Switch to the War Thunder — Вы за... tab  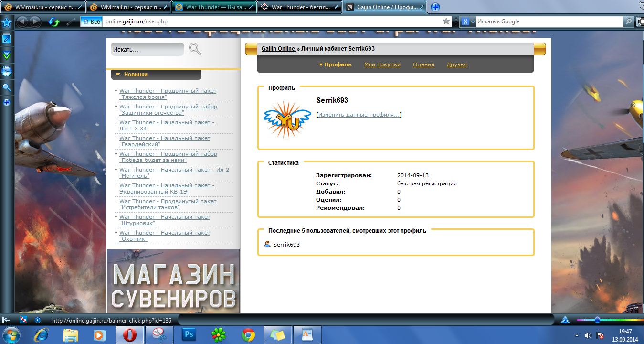tap(214, 7)
